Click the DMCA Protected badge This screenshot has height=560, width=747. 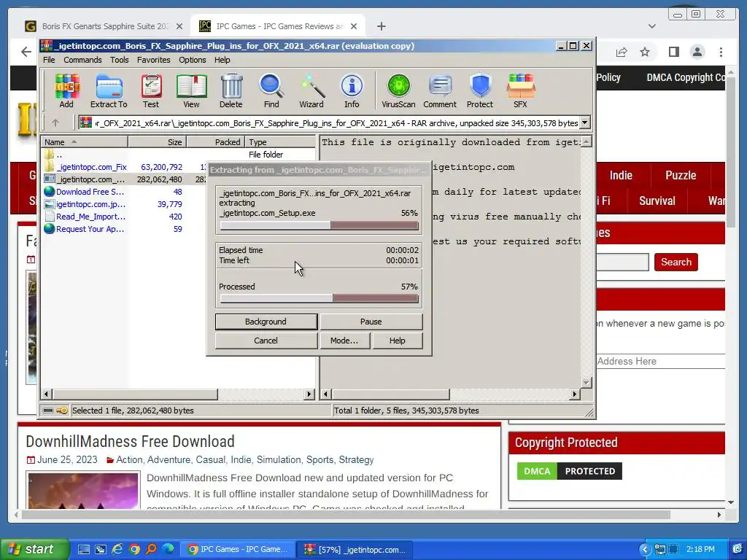(x=569, y=471)
